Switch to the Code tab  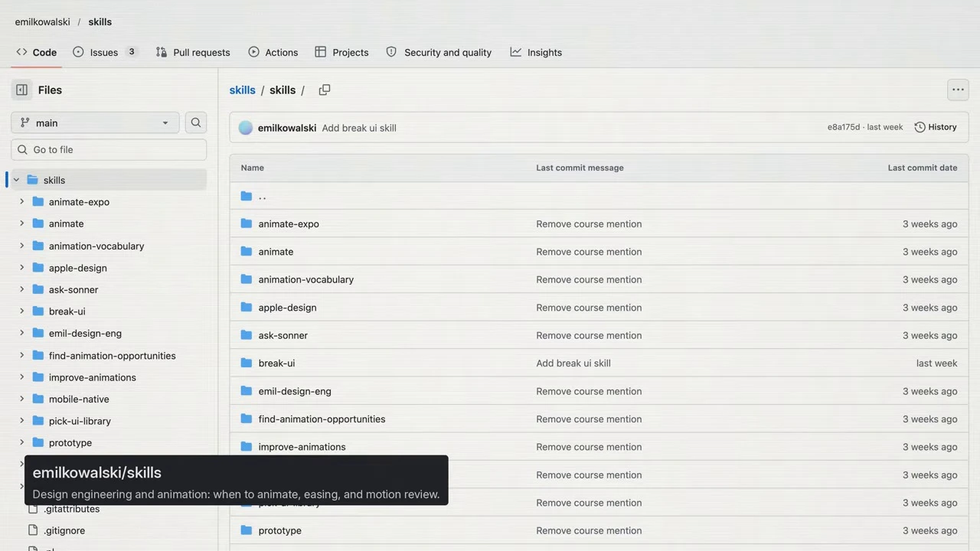click(x=36, y=52)
